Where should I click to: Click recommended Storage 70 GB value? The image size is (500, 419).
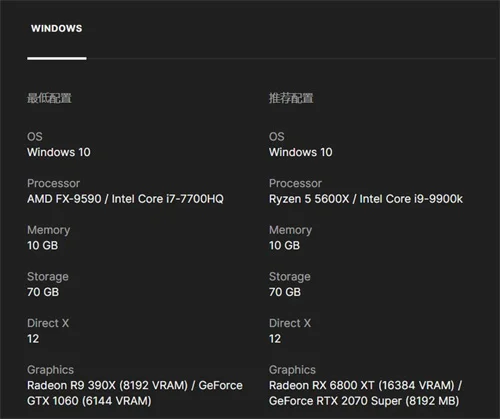click(x=285, y=292)
